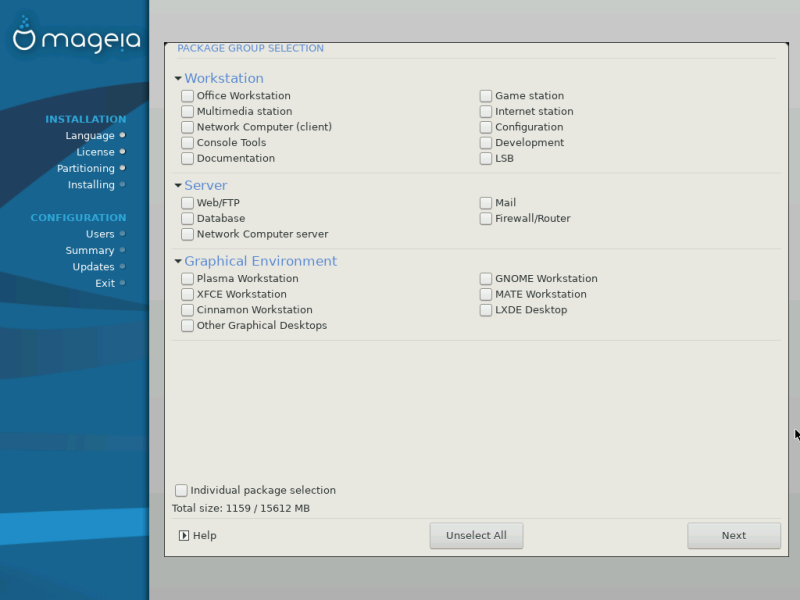Click the Total size text
The width and height of the screenshot is (800, 600).
click(x=241, y=508)
